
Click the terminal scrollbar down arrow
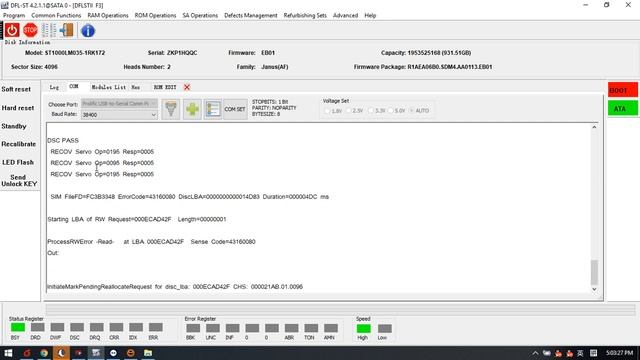pos(594,289)
